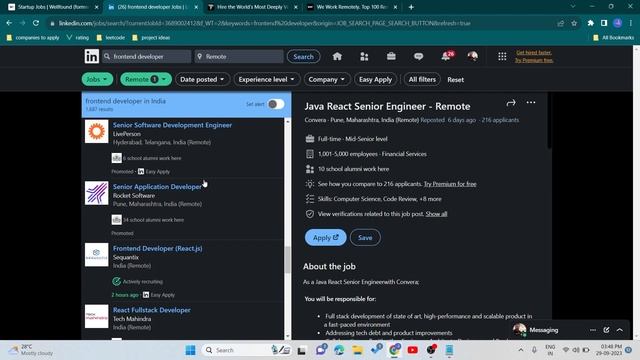Open browser extensions puzzle icon
This screenshot has width=640, height=360.
click(x=591, y=23)
